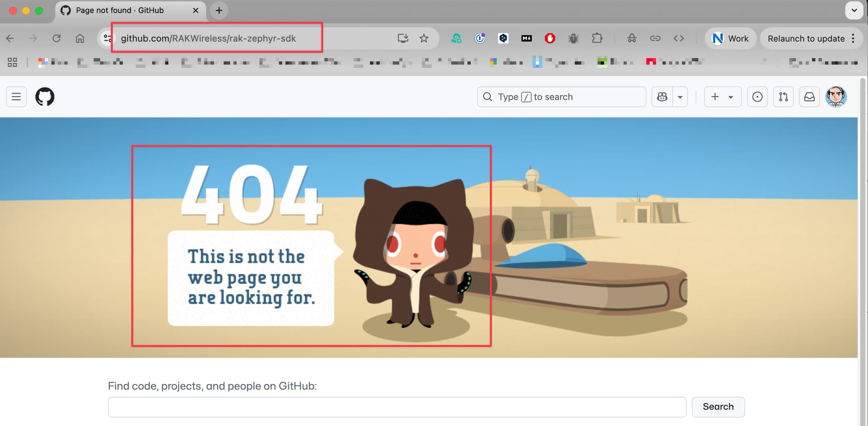Click the Search button

tap(718, 407)
